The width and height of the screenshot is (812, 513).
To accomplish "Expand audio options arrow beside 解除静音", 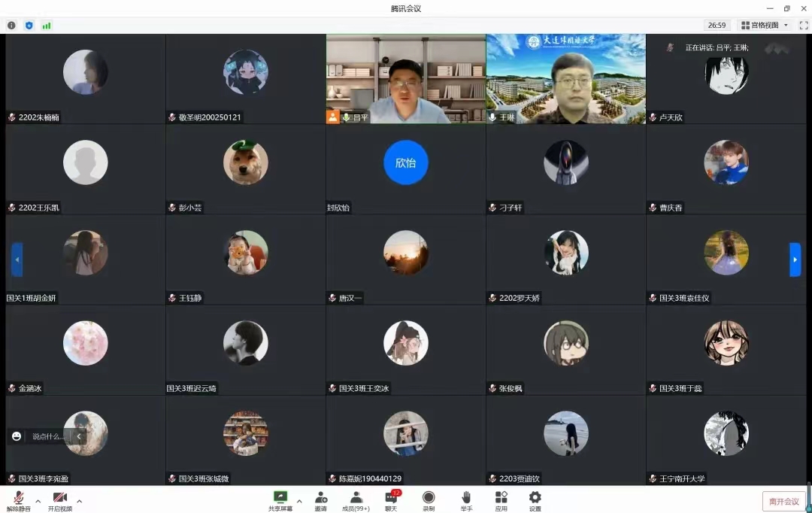I will tap(38, 501).
